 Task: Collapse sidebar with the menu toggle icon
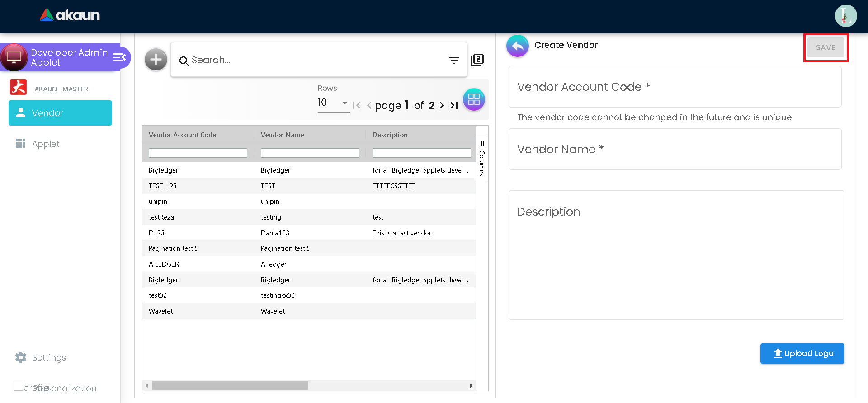pyautogui.click(x=119, y=57)
